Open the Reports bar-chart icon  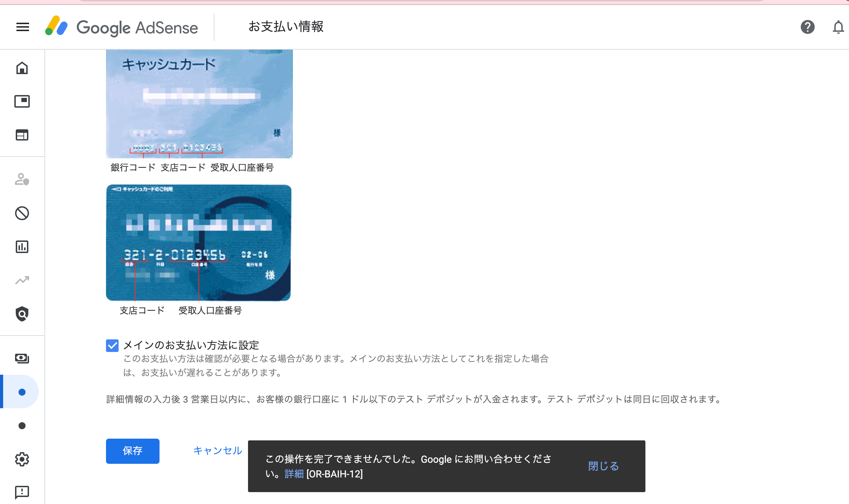22,247
